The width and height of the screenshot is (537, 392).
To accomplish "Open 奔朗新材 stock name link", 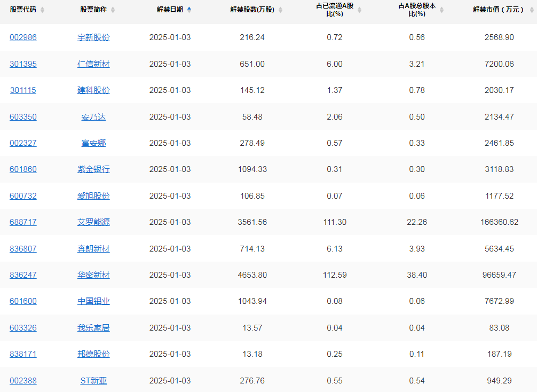I will [93, 249].
